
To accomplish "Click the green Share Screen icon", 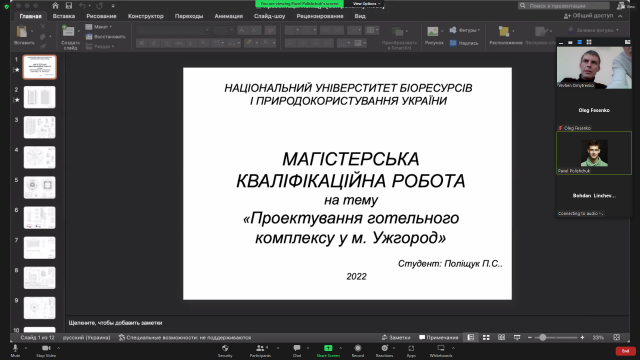I will coord(328,348).
